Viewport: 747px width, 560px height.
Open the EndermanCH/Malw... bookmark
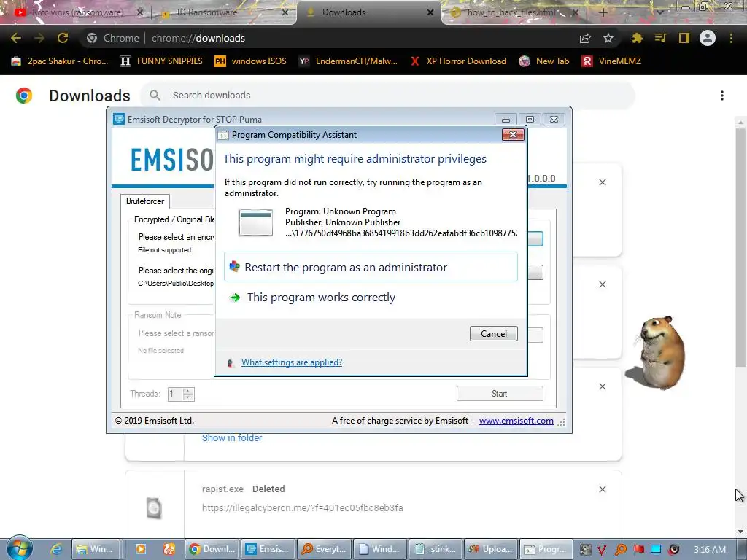[348, 61]
